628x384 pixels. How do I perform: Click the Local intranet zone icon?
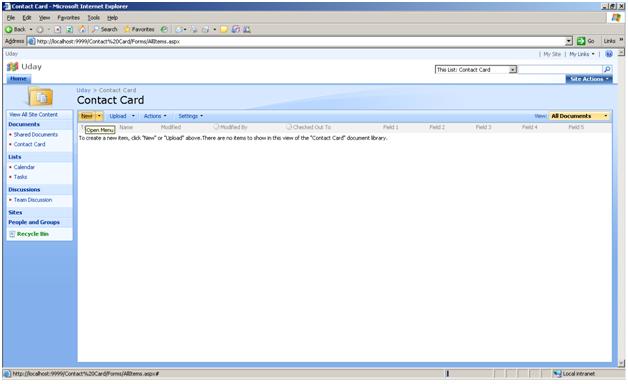[x=557, y=374]
